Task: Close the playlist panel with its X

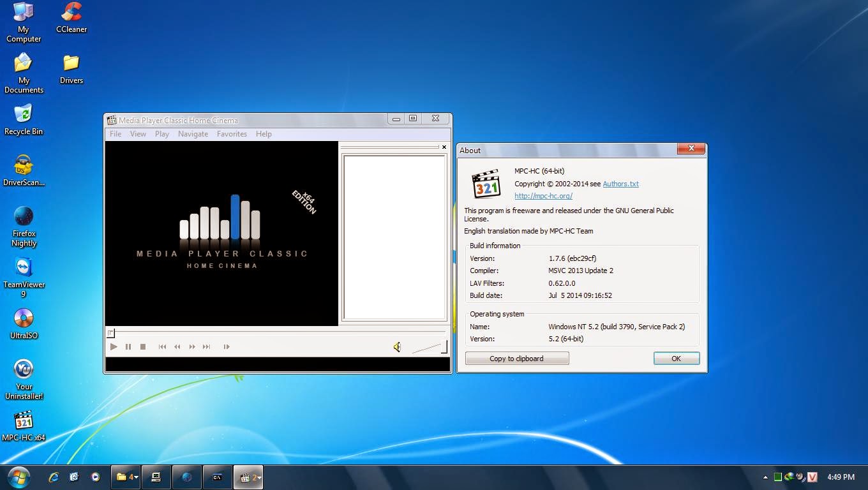Action: coord(444,147)
